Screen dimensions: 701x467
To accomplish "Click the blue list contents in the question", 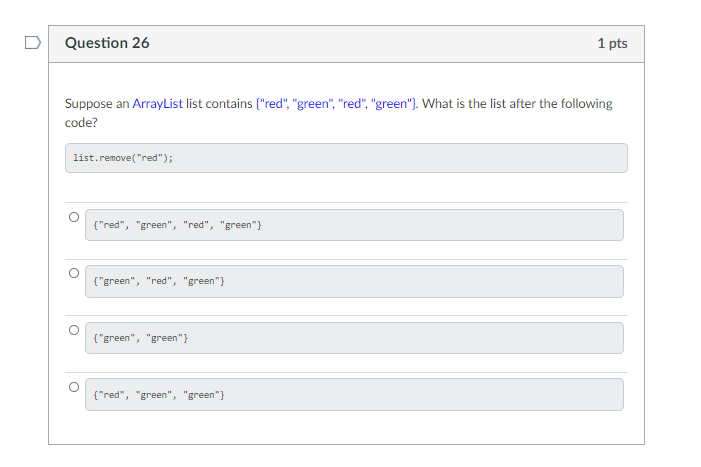I will (337, 104).
